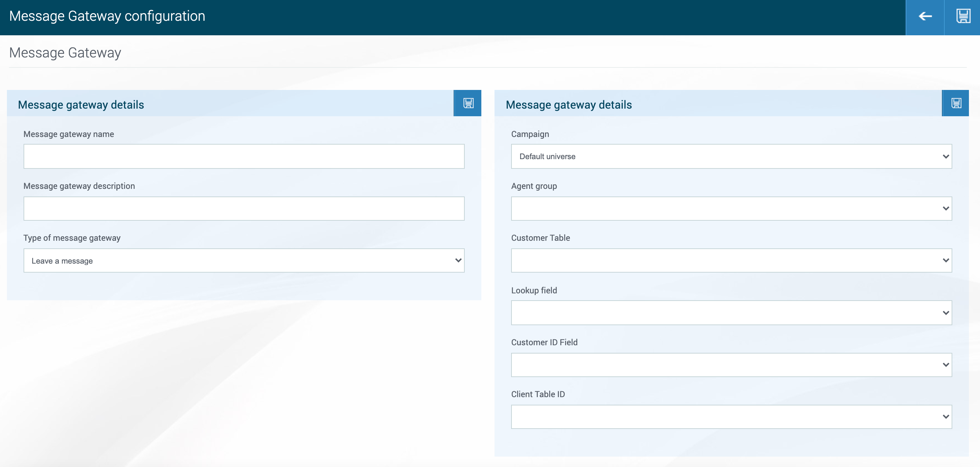
Task: Open the Type of message gateway dropdown
Action: pyautogui.click(x=244, y=260)
